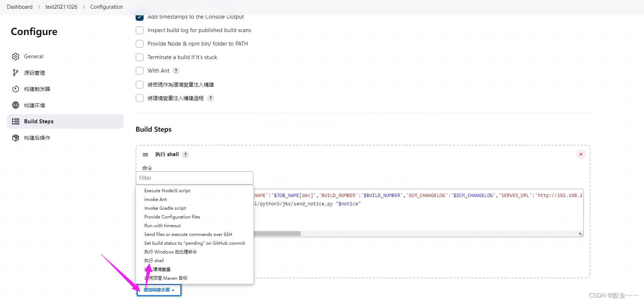Remove the 执行 shell build step
This screenshot has height=302, width=644.
coord(581,154)
